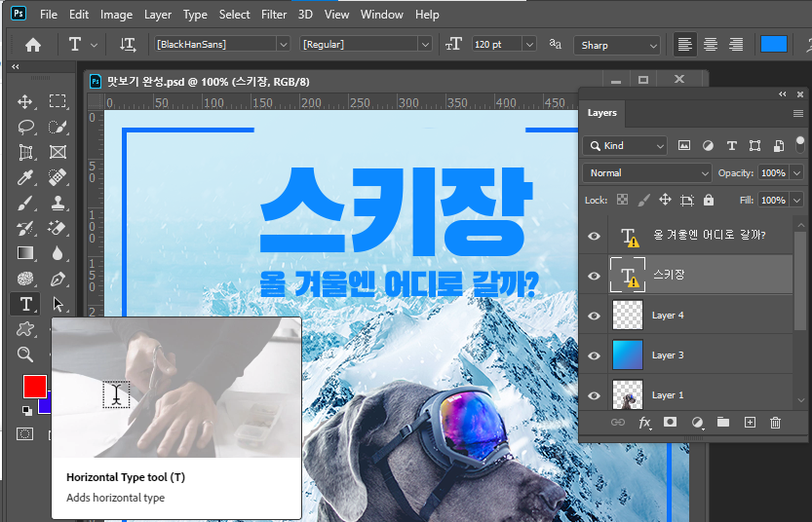Viewport: 812px width, 522px height.
Task: Open the Filter menu
Action: pos(274,15)
